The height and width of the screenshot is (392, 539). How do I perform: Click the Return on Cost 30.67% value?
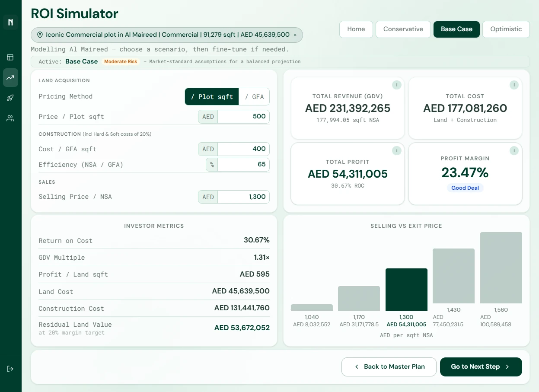point(257,240)
